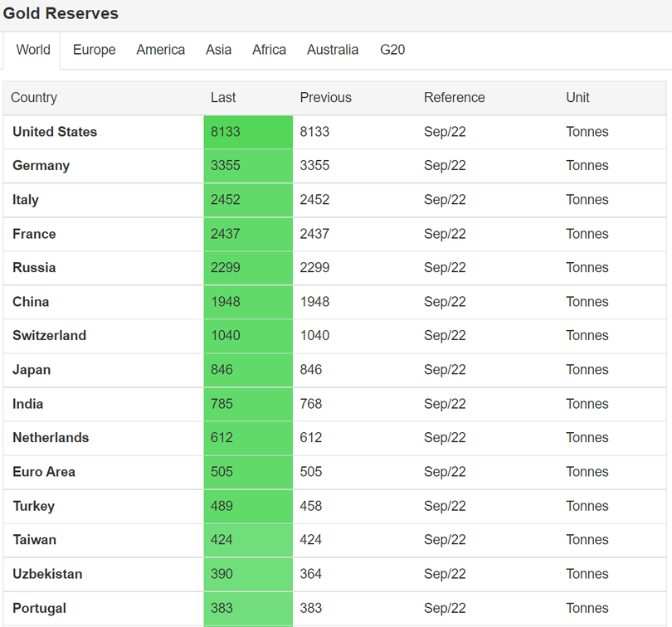The width and height of the screenshot is (672, 627).
Task: Select the Australia tab
Action: [x=333, y=50]
